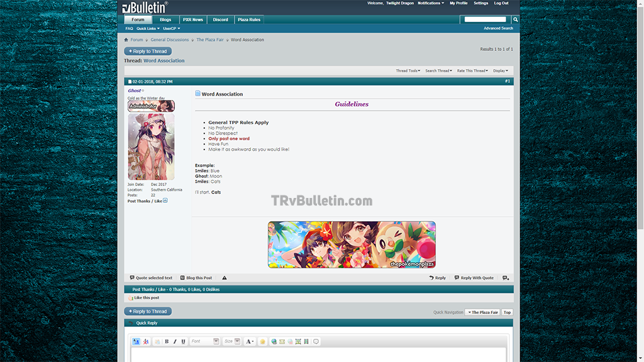The height and width of the screenshot is (362, 644).
Task: Open the Notifications dropdown
Action: click(x=430, y=3)
